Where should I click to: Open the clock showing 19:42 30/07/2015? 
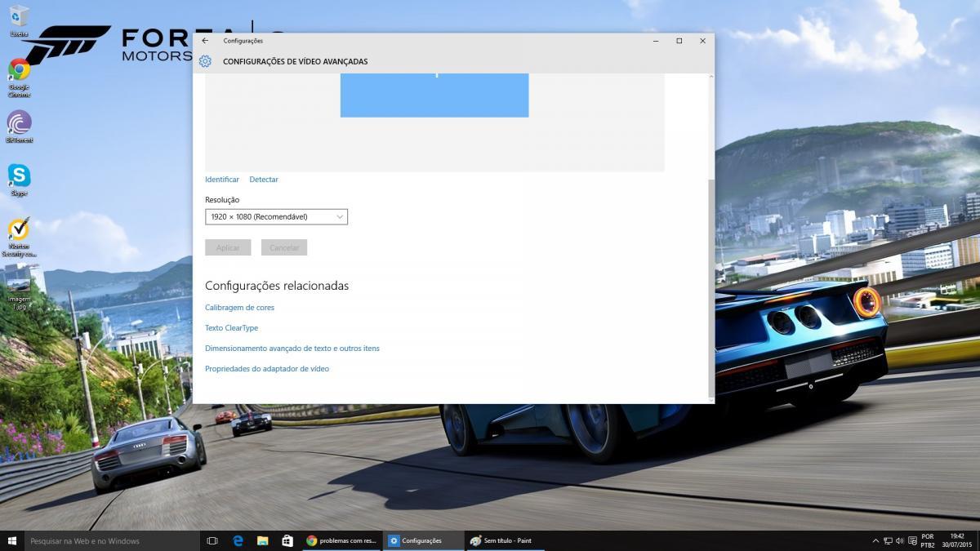pyautogui.click(x=956, y=540)
